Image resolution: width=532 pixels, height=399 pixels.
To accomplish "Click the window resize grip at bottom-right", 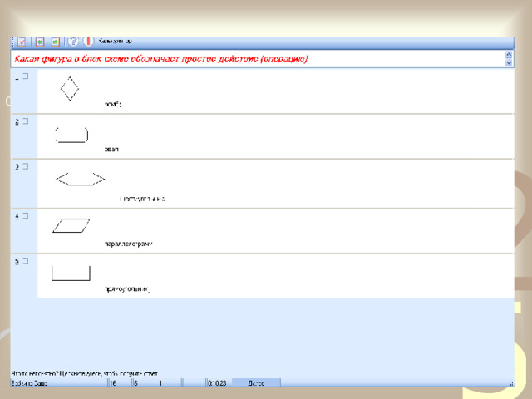I will (511, 384).
